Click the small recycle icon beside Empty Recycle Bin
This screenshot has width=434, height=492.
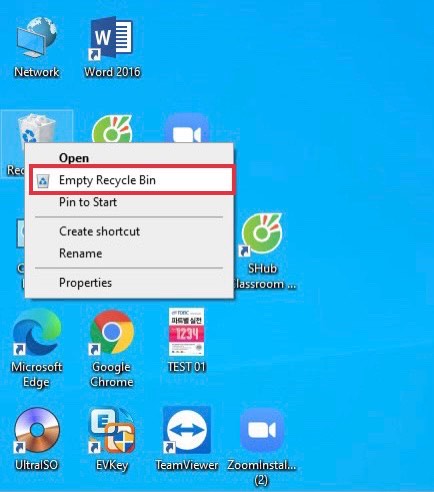click(x=43, y=180)
